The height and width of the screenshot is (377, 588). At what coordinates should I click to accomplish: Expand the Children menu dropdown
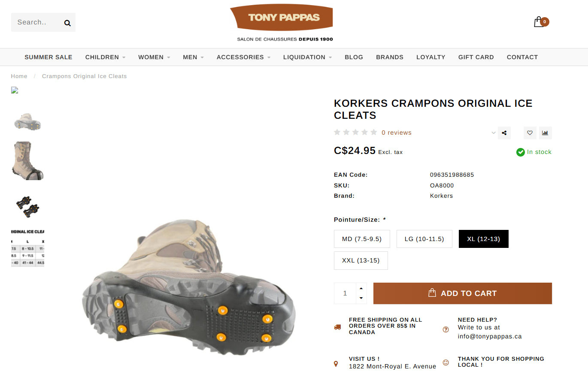click(105, 57)
